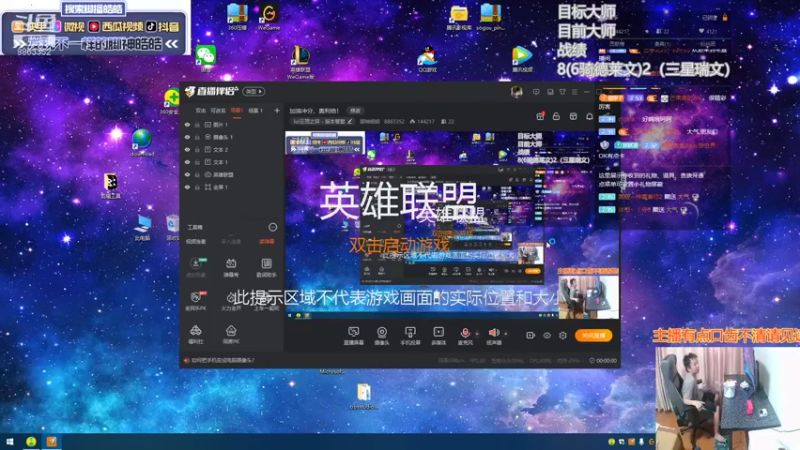The width and height of the screenshot is (800, 450).
Task: Select the 全屏 1 source row
Action: click(232, 187)
